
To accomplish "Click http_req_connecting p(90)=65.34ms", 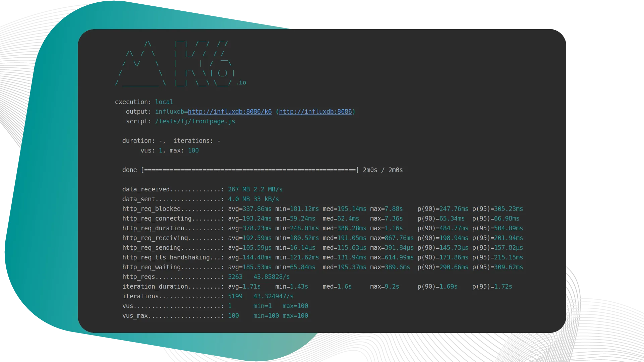I will pos(441,219).
